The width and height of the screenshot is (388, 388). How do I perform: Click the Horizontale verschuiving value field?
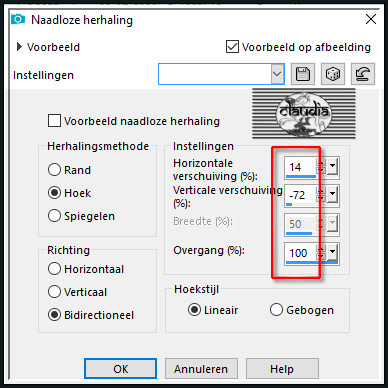[300, 166]
